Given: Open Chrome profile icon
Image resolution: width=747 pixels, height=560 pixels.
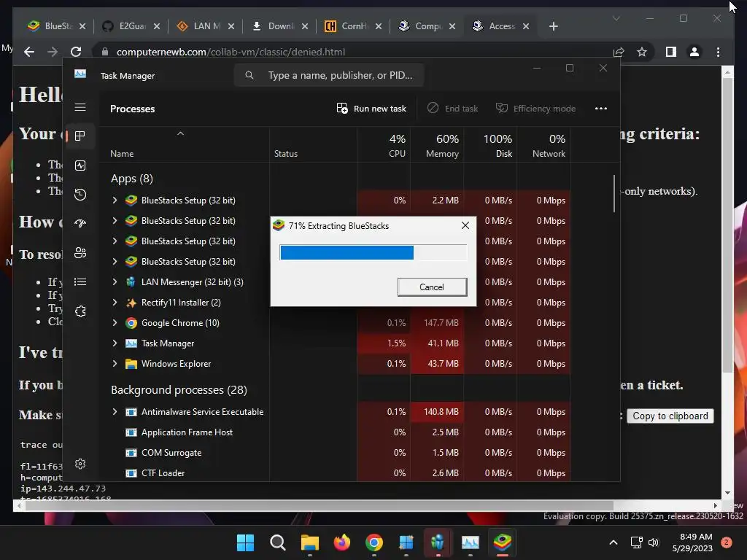Looking at the screenshot, I should tap(694, 52).
